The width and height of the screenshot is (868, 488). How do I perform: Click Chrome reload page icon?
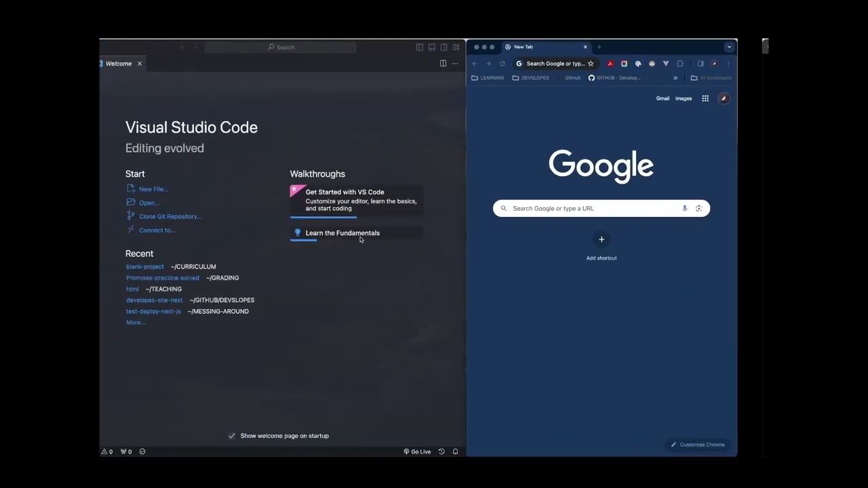click(502, 64)
